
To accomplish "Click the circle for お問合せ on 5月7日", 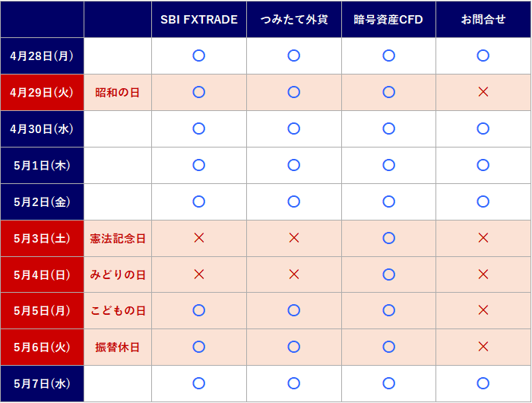I will [x=483, y=383].
